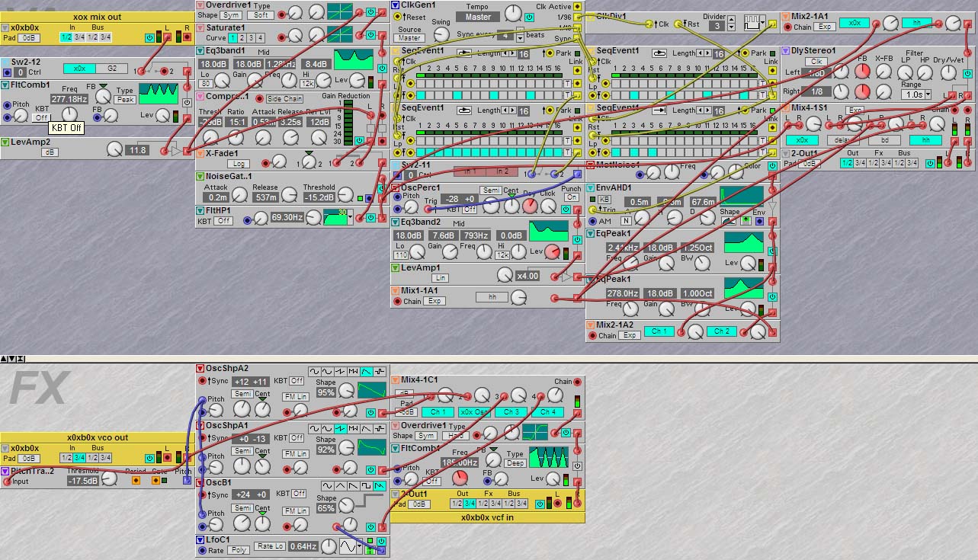Toggle bypass on FltHP1 filter module
The height and width of the screenshot is (560, 978).
(370, 218)
